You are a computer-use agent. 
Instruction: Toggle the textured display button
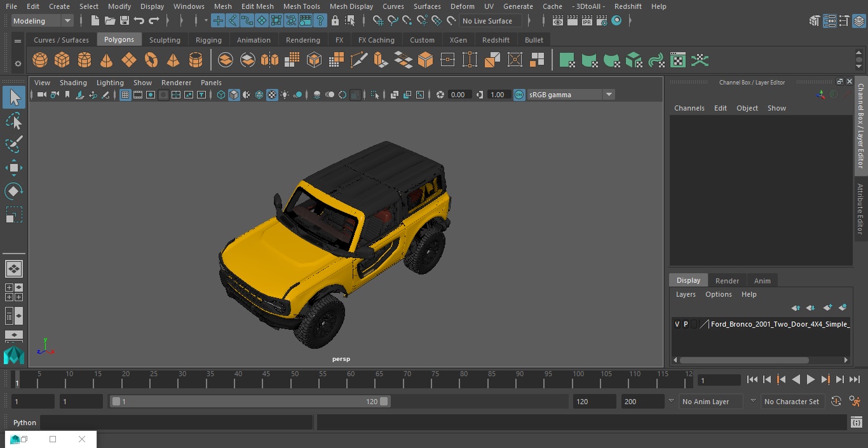pos(272,95)
